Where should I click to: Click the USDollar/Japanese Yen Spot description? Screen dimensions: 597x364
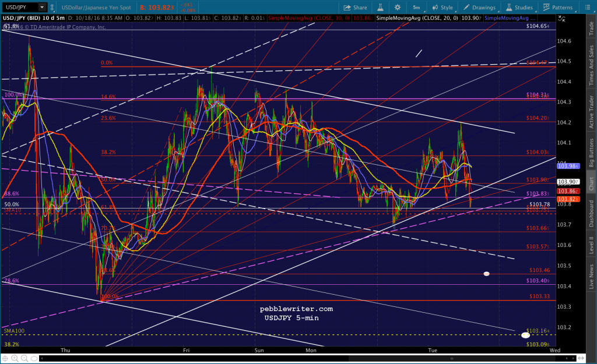point(96,7)
